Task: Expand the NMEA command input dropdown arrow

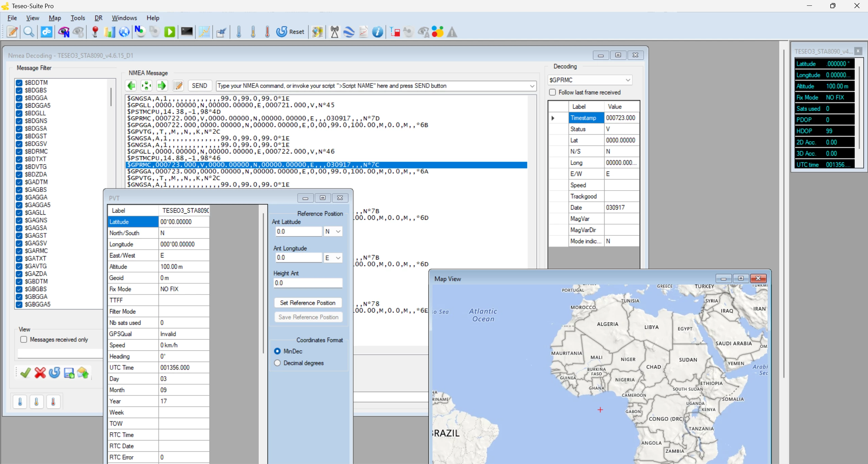Action: coord(532,86)
